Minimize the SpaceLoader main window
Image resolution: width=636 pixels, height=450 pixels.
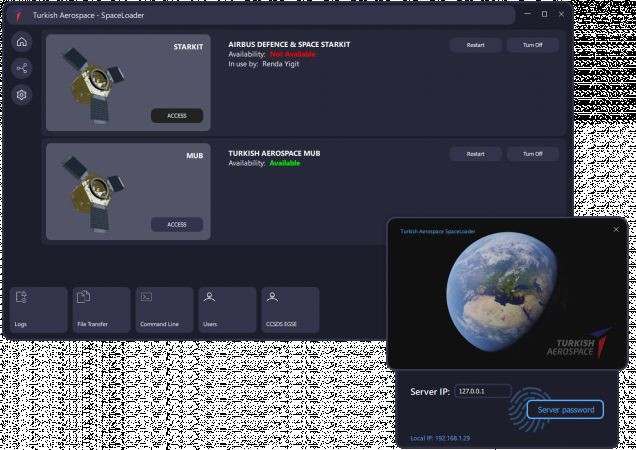click(x=527, y=14)
